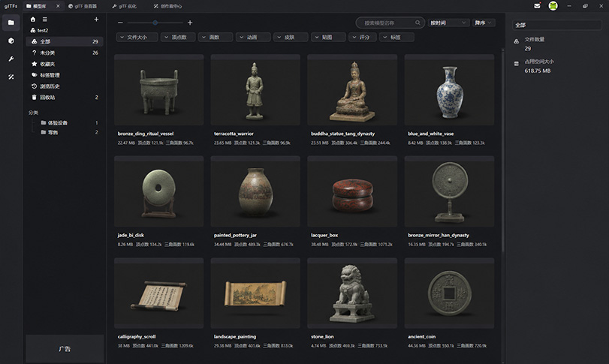Expand the 贴图 filter dropdown
Image resolution: width=609 pixels, height=364 pixels.
click(328, 38)
